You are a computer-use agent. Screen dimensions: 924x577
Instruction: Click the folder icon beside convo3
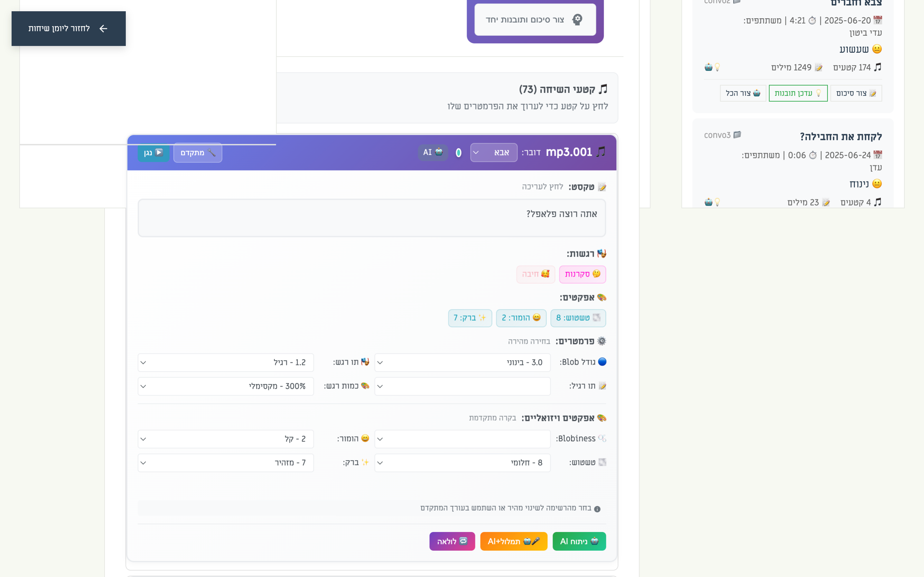point(737,135)
